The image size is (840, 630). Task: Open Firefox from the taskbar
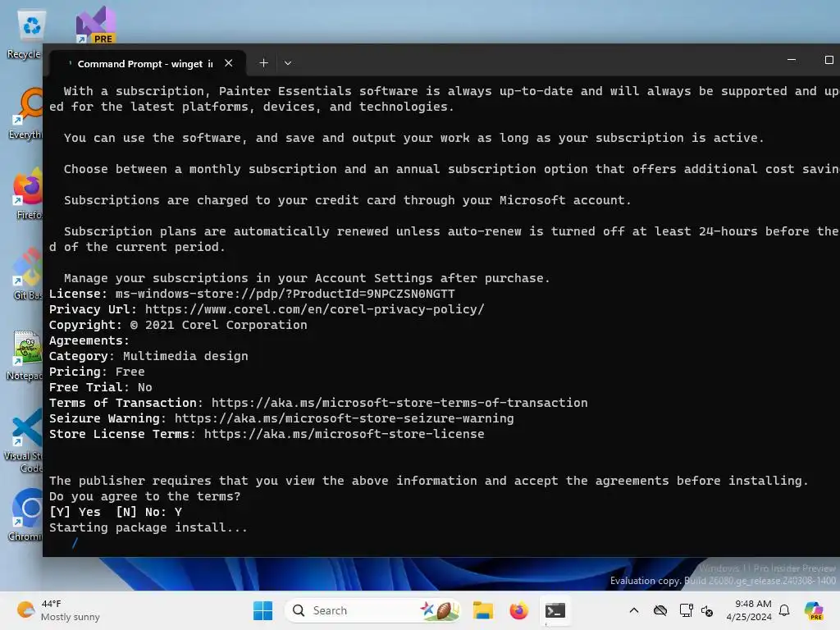tap(518, 610)
